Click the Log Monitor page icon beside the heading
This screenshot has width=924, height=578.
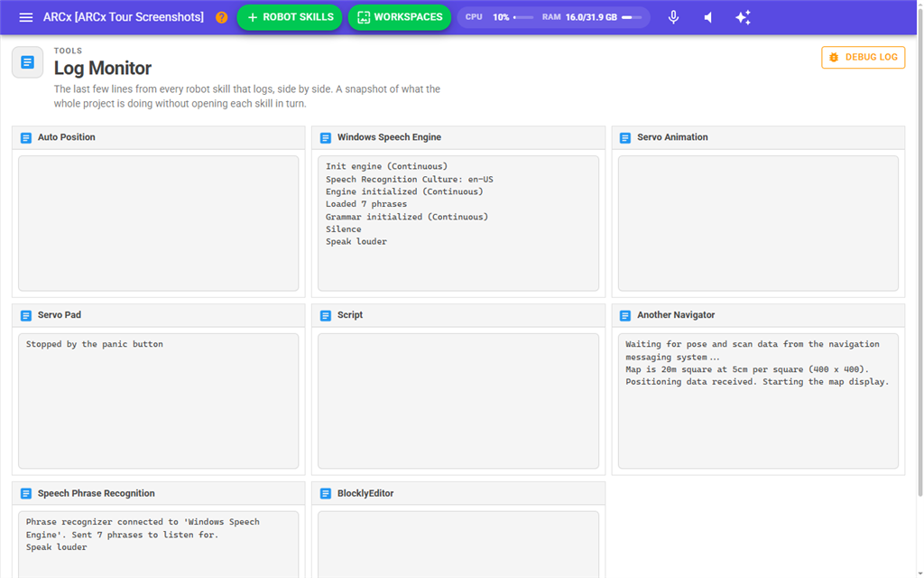click(x=28, y=62)
